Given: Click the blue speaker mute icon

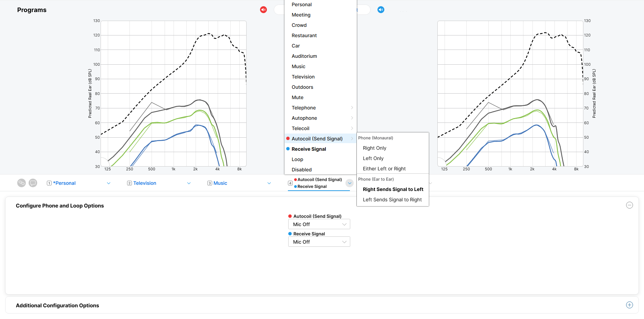Looking at the screenshot, I should [381, 10].
